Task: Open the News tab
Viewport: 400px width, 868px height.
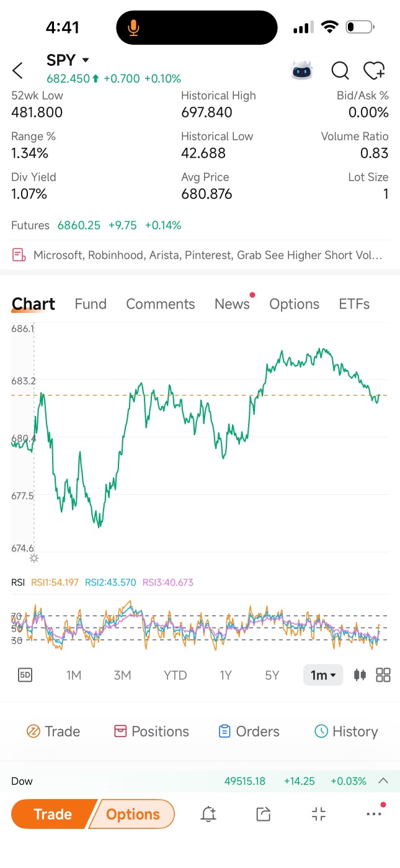Action: pyautogui.click(x=232, y=304)
